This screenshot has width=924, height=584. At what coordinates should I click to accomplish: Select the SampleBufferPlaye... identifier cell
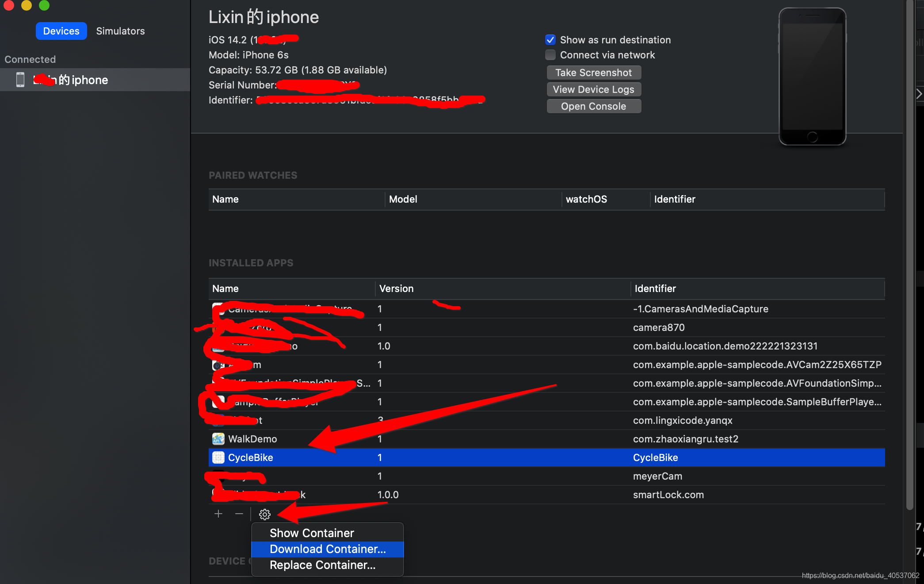pyautogui.click(x=757, y=402)
